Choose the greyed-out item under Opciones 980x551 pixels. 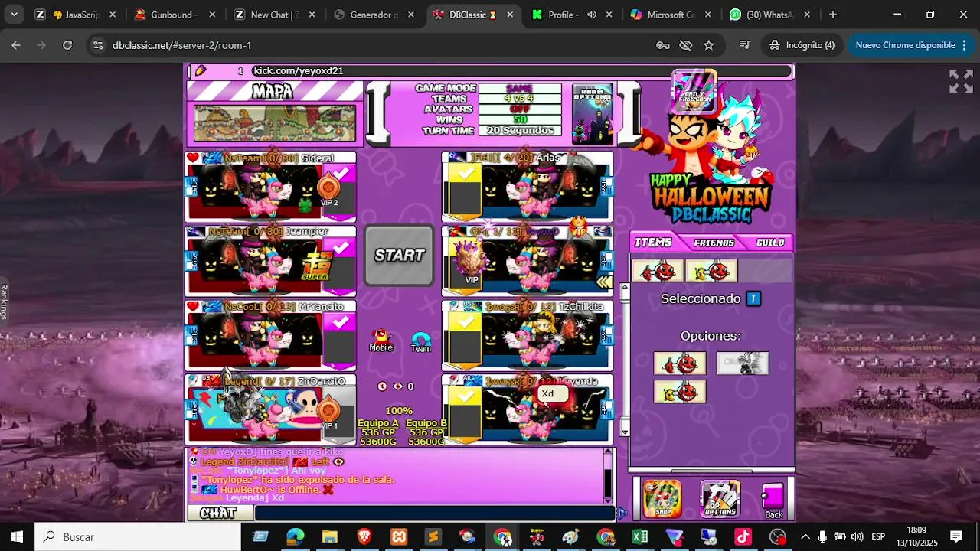(743, 364)
